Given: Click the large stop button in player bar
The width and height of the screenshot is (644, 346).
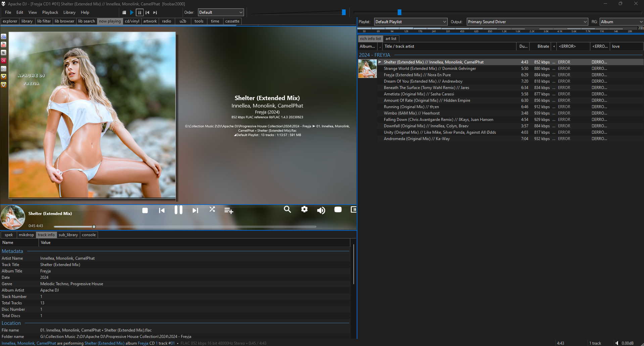Looking at the screenshot, I should point(145,210).
